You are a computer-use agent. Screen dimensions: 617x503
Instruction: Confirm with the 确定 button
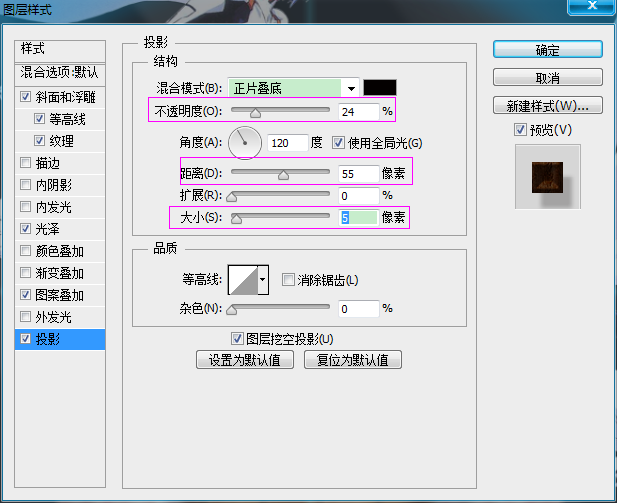tap(548, 50)
